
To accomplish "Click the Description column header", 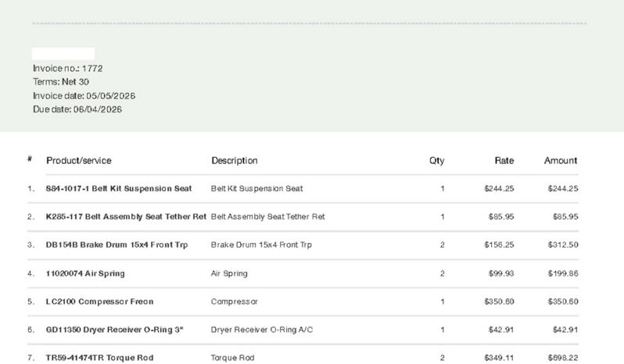I will coord(235,161).
